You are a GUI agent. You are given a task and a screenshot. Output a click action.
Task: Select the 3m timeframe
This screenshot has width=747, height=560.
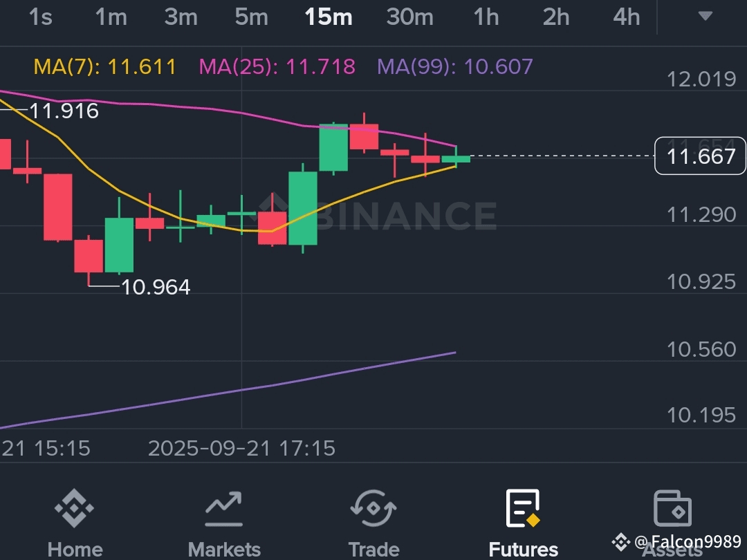[x=181, y=17]
